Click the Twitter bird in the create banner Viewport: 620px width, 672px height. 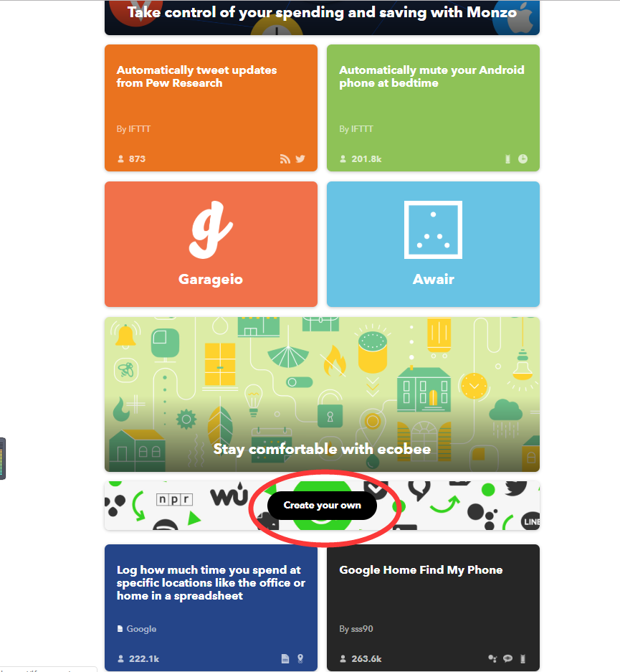pos(516,488)
